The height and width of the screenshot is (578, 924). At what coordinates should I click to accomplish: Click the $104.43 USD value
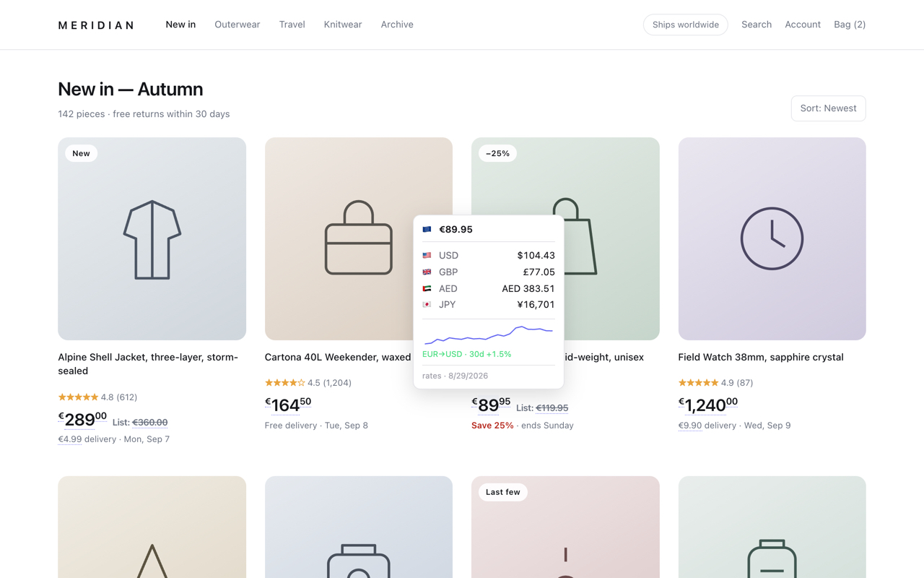(x=536, y=256)
